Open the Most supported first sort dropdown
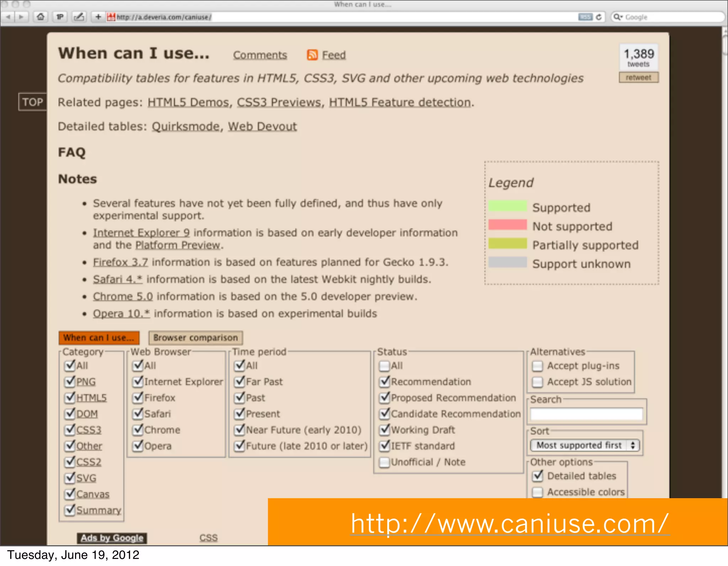Screen dimensions: 728x566 pos(585,446)
